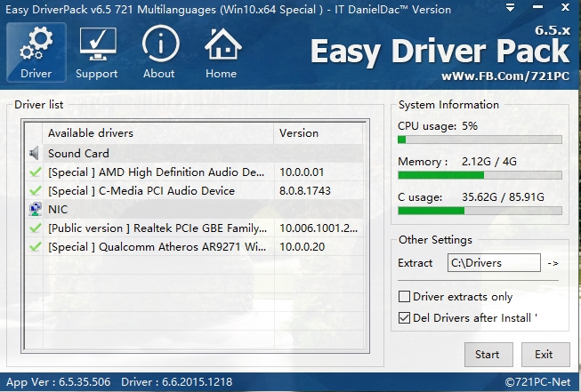Image resolution: width=581 pixels, height=392 pixels.
Task: Click the C usage disk progress bar
Action: (480, 211)
